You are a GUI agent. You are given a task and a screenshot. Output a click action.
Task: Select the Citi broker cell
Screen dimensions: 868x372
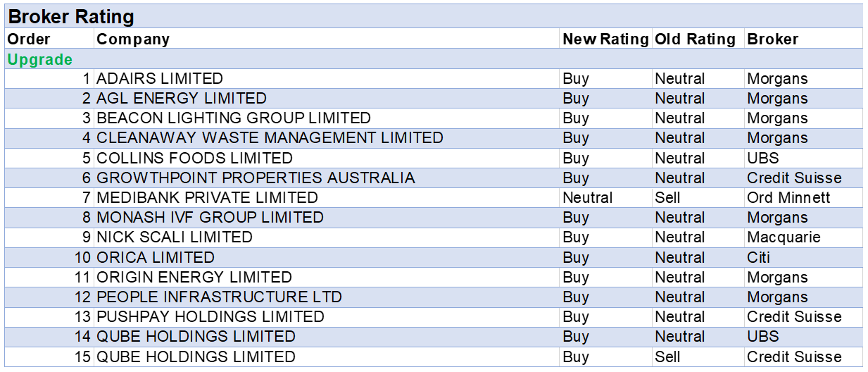(759, 257)
